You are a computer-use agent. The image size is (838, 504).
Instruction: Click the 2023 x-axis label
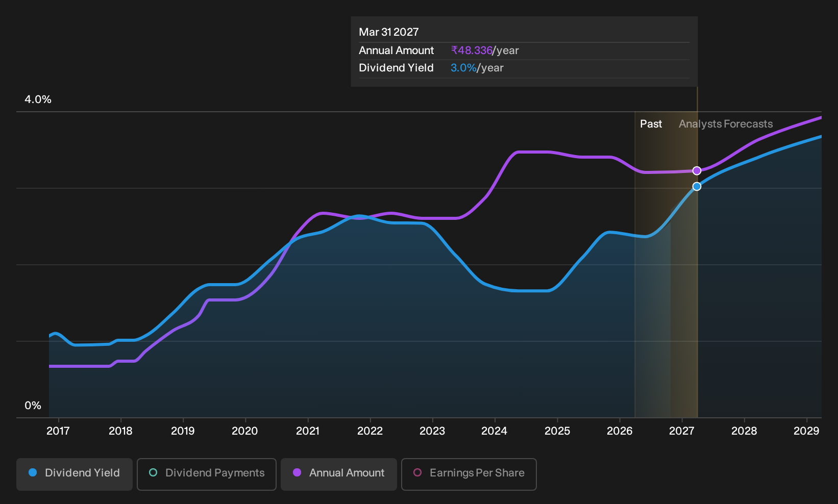click(432, 431)
